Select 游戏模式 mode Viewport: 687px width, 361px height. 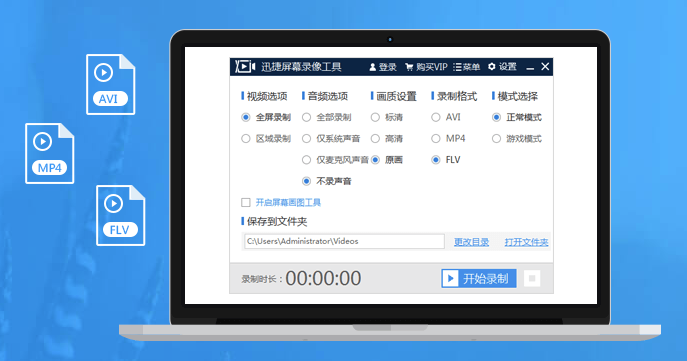pyautogui.click(x=496, y=139)
